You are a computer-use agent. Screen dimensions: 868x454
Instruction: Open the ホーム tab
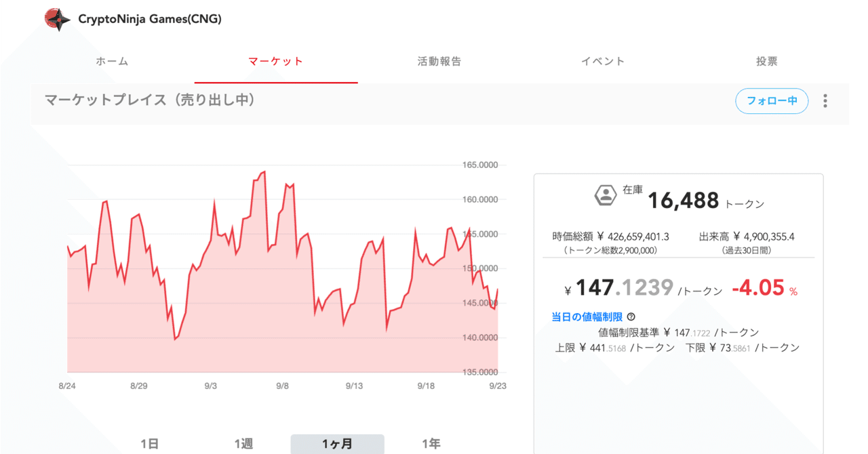[112, 61]
